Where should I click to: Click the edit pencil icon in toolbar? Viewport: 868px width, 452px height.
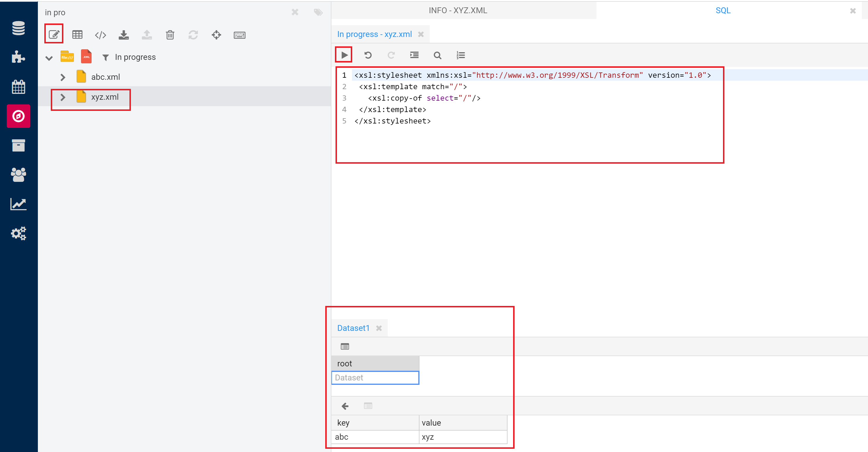point(54,34)
